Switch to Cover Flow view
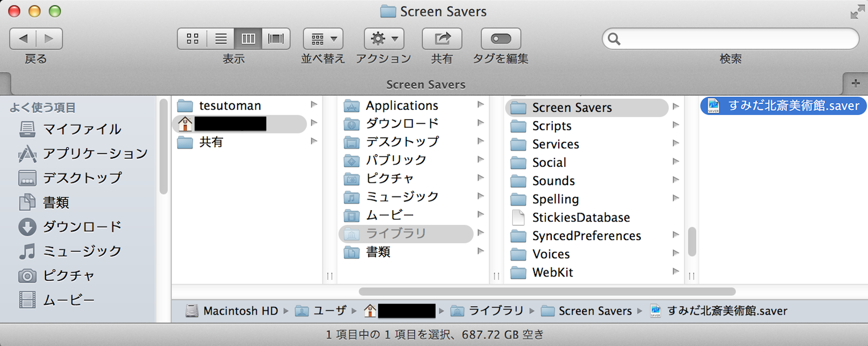Screen dimensions: 868x346 [276, 39]
